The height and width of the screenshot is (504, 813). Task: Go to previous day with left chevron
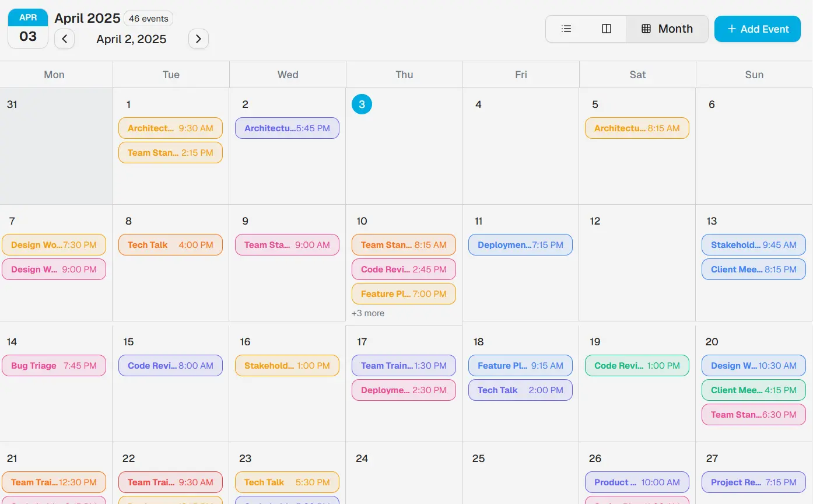[64, 38]
